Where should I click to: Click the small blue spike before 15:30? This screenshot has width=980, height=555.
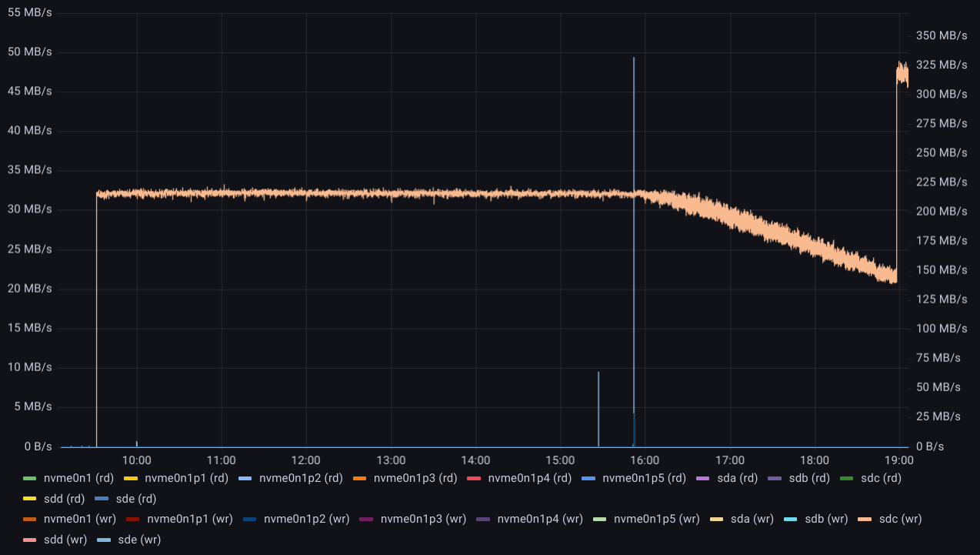point(598,408)
